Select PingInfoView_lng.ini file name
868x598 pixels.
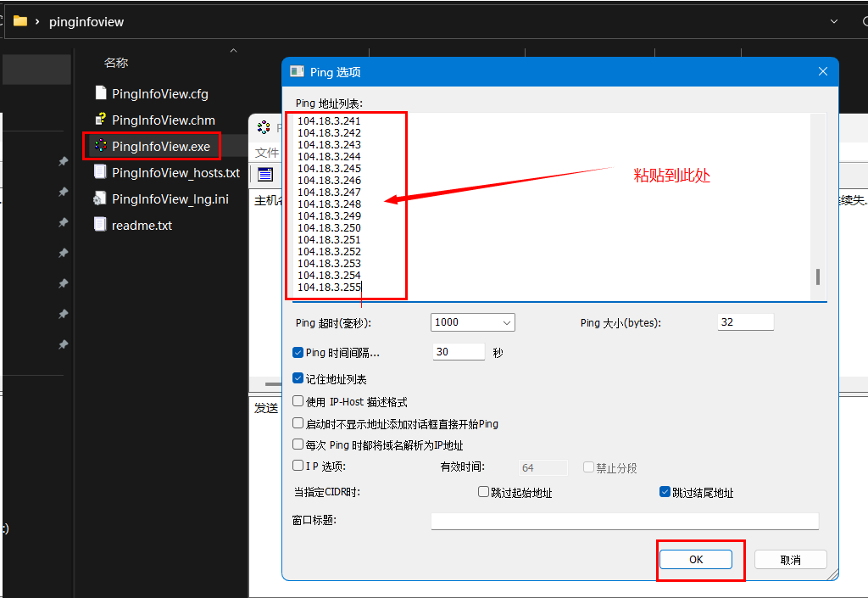point(170,198)
